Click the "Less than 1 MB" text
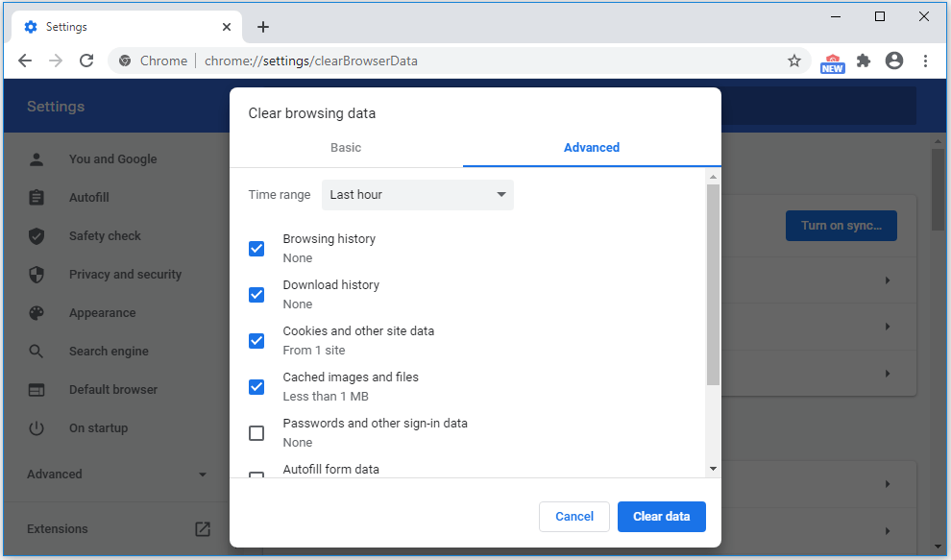The width and height of the screenshot is (951, 560). click(325, 396)
